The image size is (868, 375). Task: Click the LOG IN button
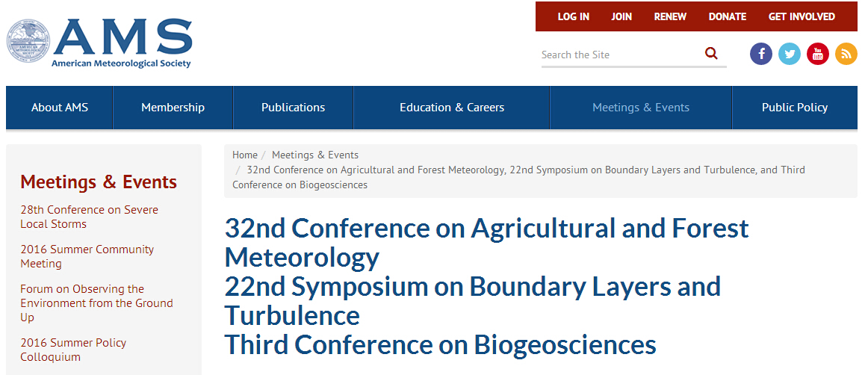tap(574, 16)
